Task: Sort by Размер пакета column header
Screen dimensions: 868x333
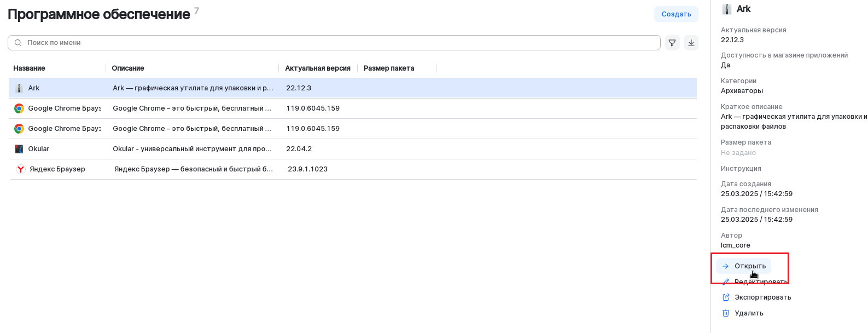Action: click(x=389, y=68)
